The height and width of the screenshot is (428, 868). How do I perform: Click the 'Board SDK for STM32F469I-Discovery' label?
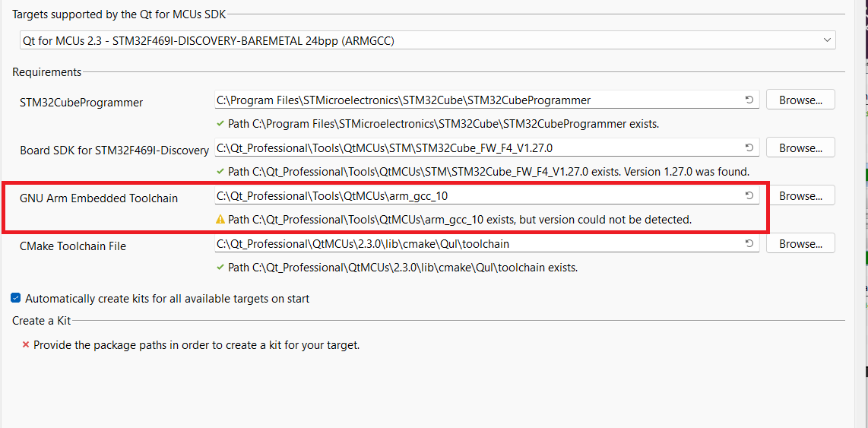click(x=114, y=151)
